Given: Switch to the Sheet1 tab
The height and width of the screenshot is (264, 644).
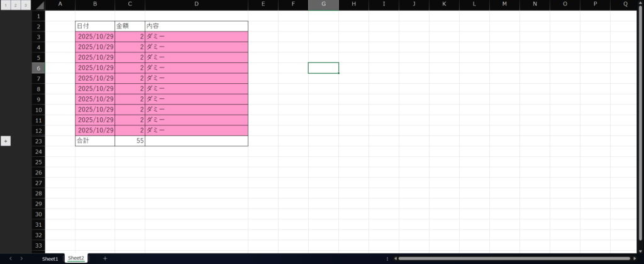Looking at the screenshot, I should pos(50,258).
